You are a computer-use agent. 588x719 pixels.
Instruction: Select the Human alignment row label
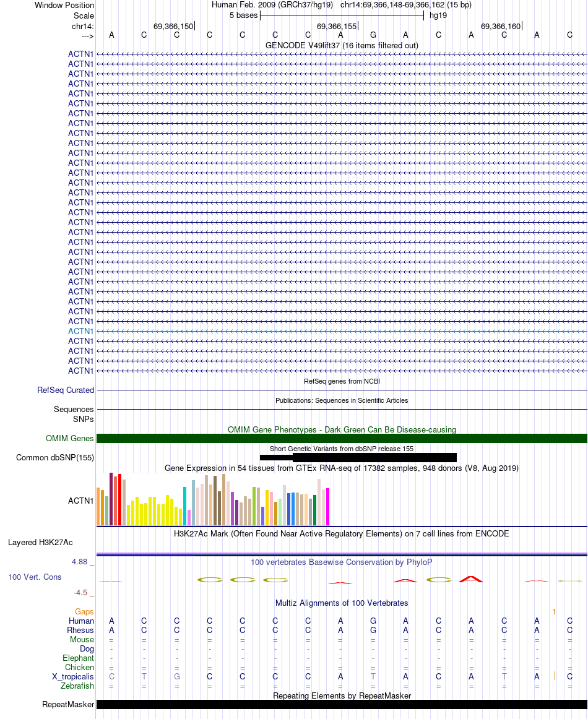[x=82, y=621]
